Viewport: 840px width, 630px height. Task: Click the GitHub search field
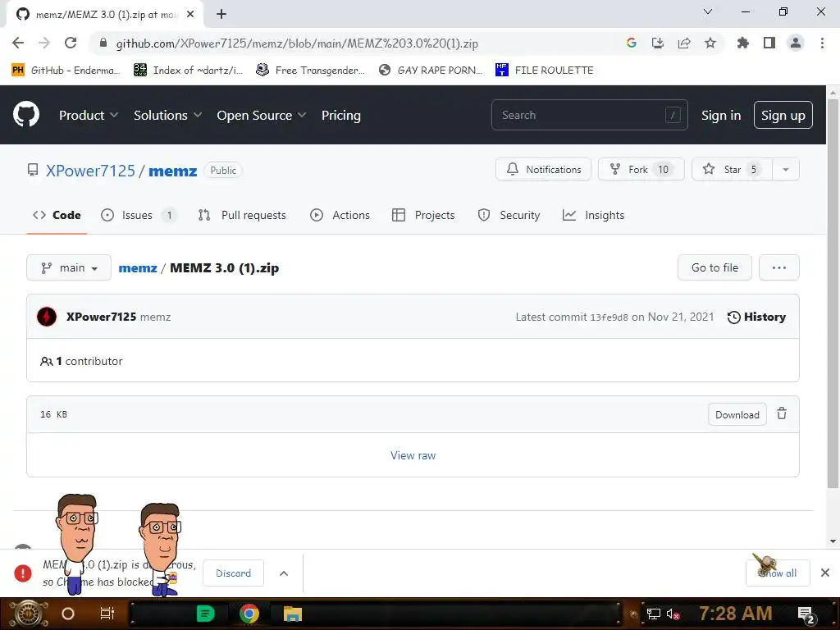tap(589, 115)
